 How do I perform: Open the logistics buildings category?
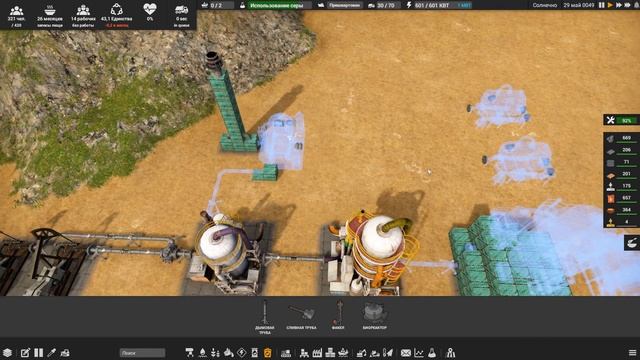click(304, 353)
